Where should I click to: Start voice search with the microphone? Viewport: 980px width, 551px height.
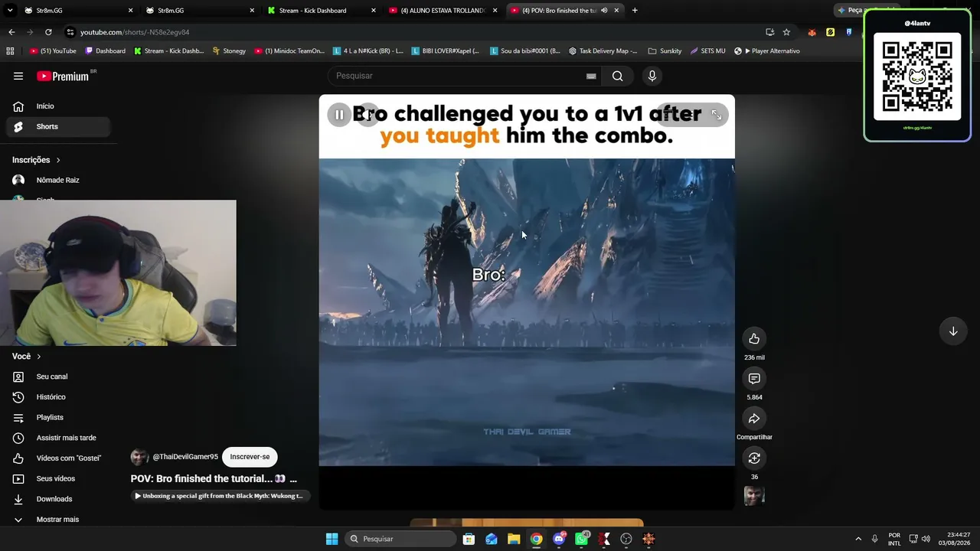[x=652, y=76]
